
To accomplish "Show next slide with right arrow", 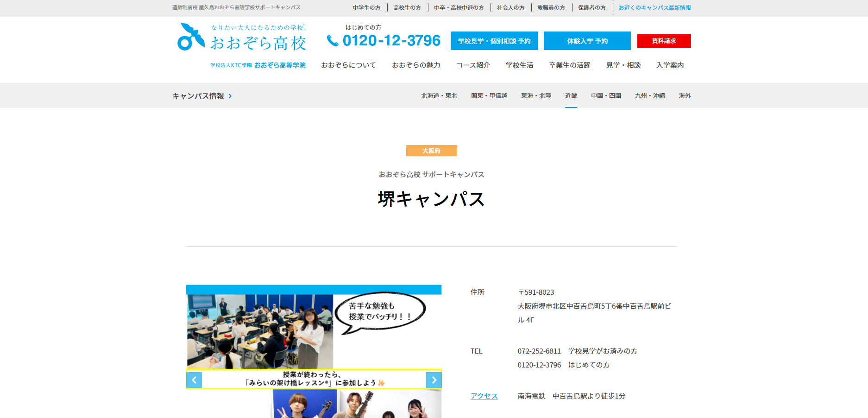I will point(434,380).
